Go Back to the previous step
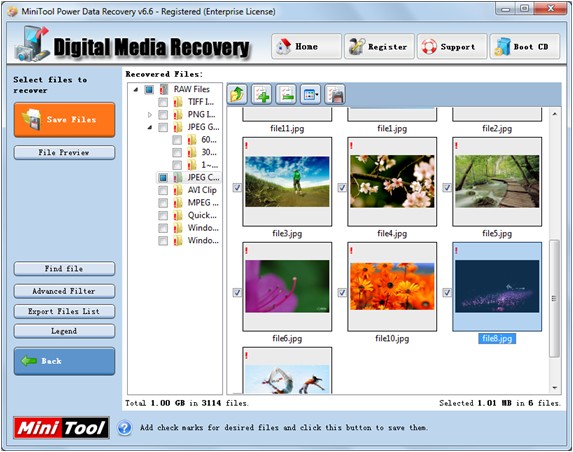 tap(64, 361)
